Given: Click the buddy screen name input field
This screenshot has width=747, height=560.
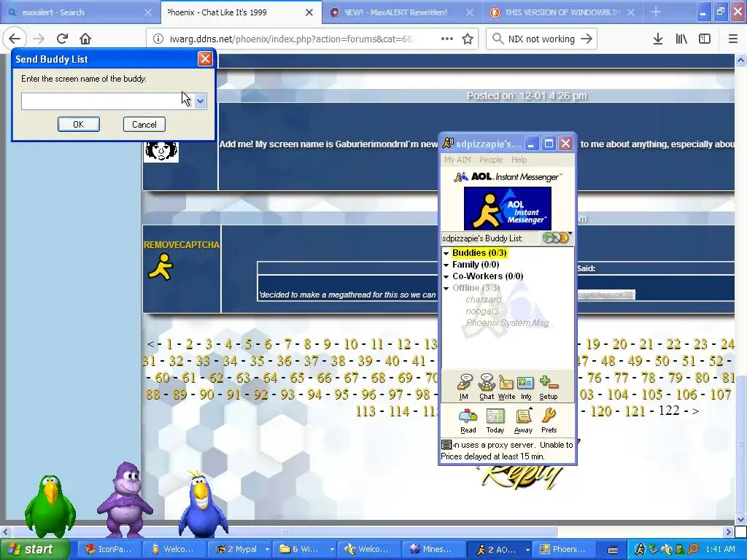Looking at the screenshot, I should [107, 101].
